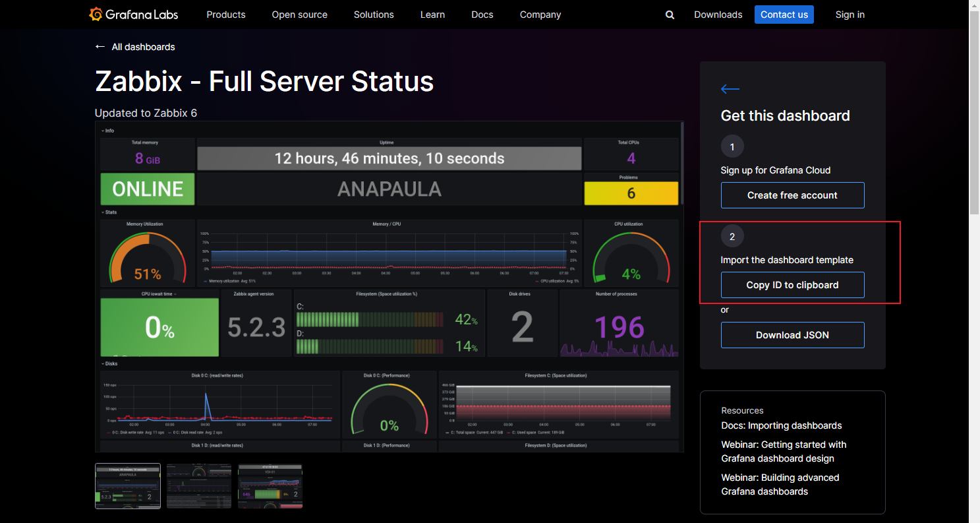
Task: Click Sign up for Grafana Cloud text
Action: 776,170
